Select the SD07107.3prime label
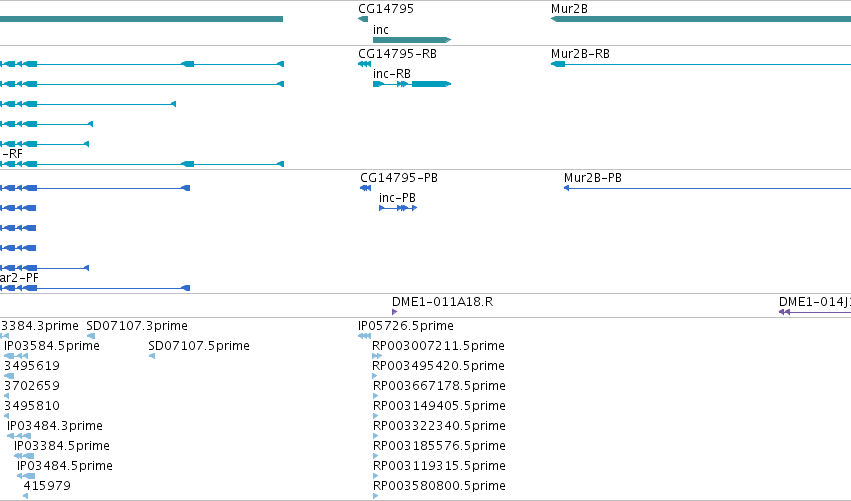This screenshot has width=851, height=501. (x=137, y=326)
